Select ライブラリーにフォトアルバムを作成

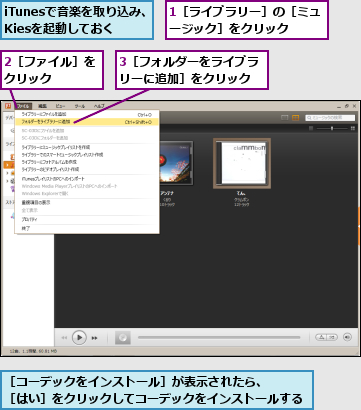click(x=87, y=162)
